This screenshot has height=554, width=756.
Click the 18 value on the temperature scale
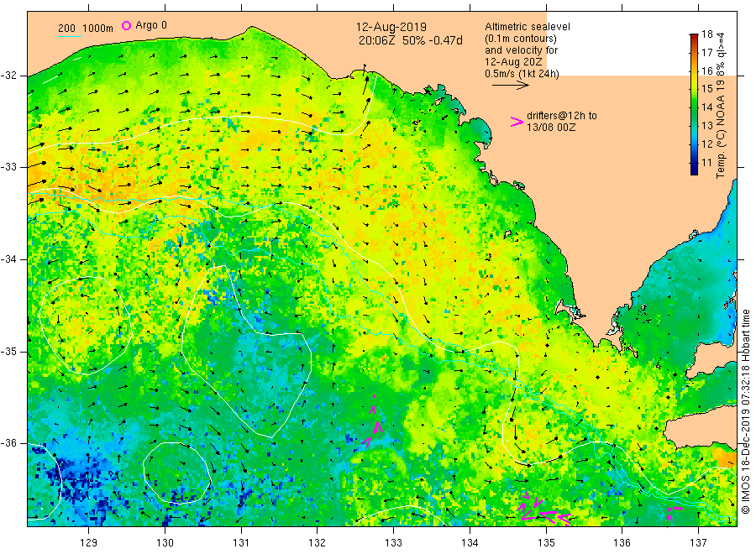[x=706, y=34]
